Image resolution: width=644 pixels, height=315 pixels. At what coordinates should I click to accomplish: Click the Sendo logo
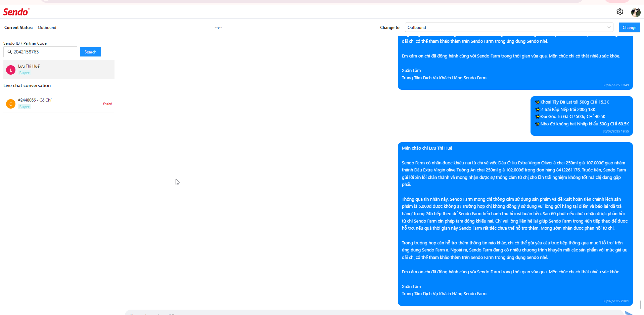tap(16, 12)
